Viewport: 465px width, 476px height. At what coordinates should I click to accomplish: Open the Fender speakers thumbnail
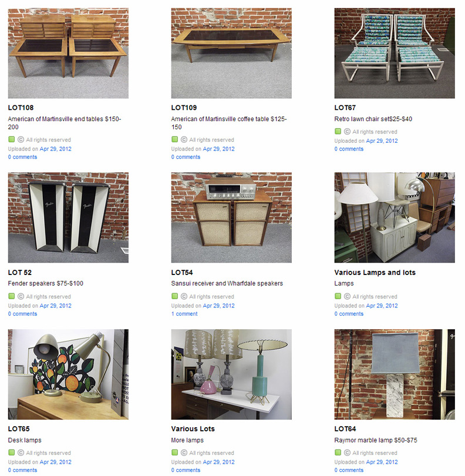[68, 217]
